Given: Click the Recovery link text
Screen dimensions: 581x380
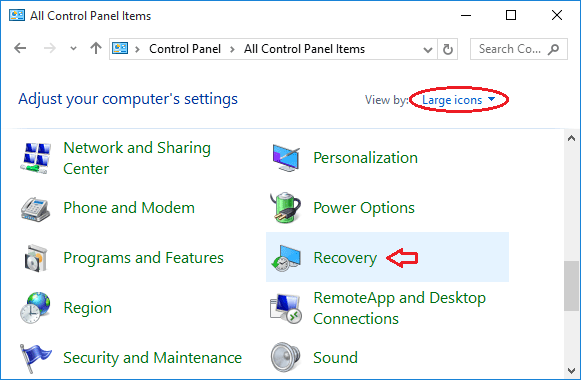Looking at the screenshot, I should 345,258.
